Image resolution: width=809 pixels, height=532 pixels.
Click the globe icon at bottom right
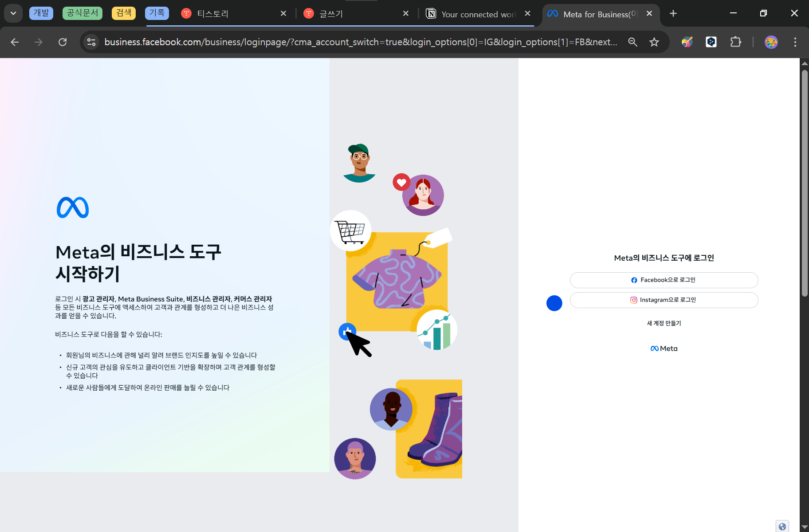tap(782, 526)
